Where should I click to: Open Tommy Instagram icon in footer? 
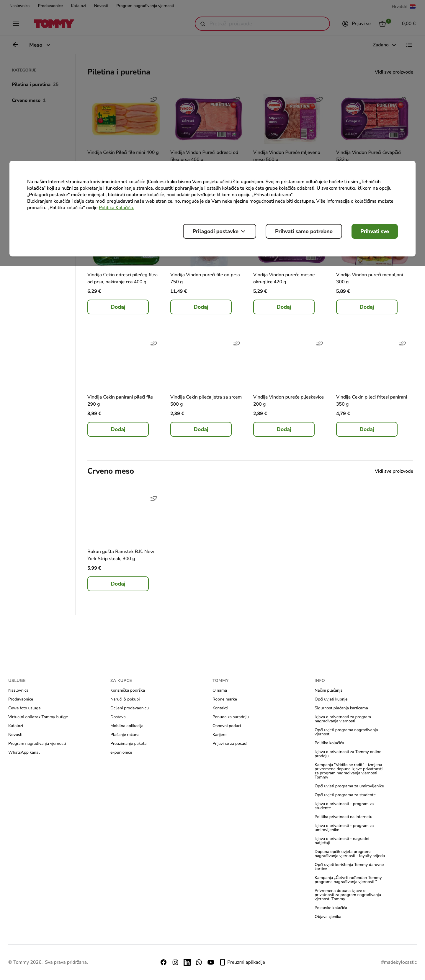(x=175, y=962)
